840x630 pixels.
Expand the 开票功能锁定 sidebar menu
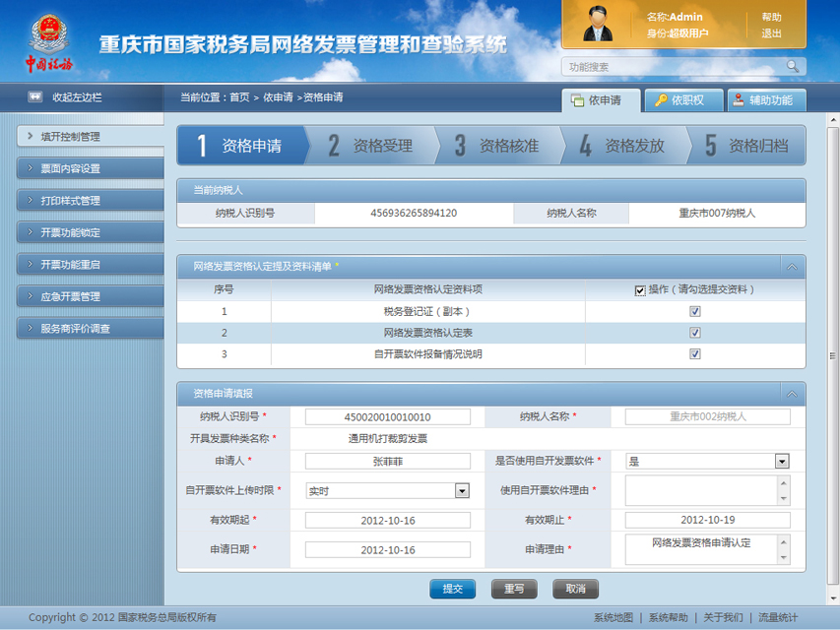point(91,232)
